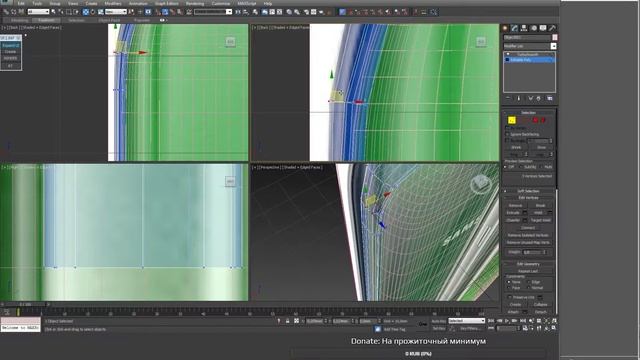Viewport: 640px width, 360px height.
Task: Expand the Soft Selection rollout
Action: (x=529, y=191)
